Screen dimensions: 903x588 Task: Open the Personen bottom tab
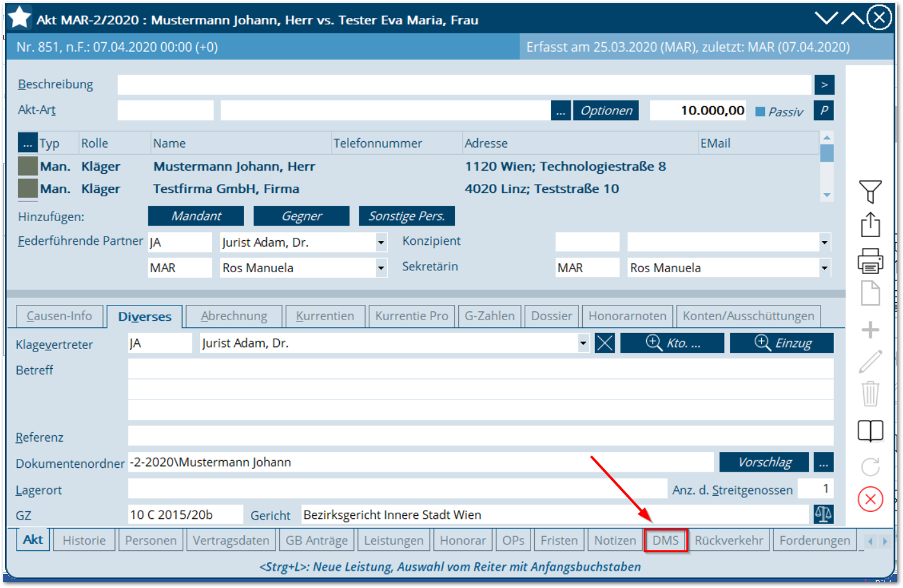(x=151, y=540)
